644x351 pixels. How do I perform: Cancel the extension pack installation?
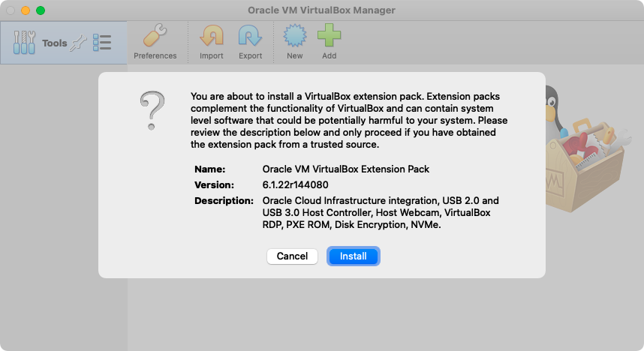(x=292, y=256)
